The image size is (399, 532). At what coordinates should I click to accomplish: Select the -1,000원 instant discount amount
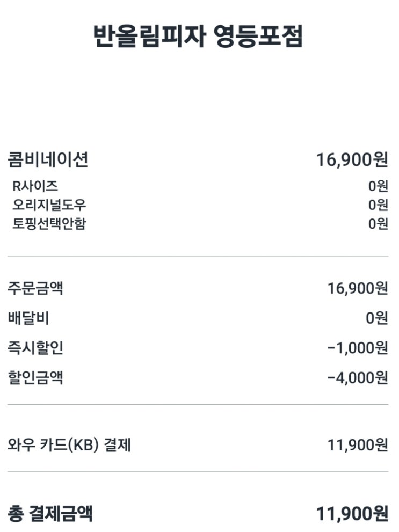(x=358, y=348)
